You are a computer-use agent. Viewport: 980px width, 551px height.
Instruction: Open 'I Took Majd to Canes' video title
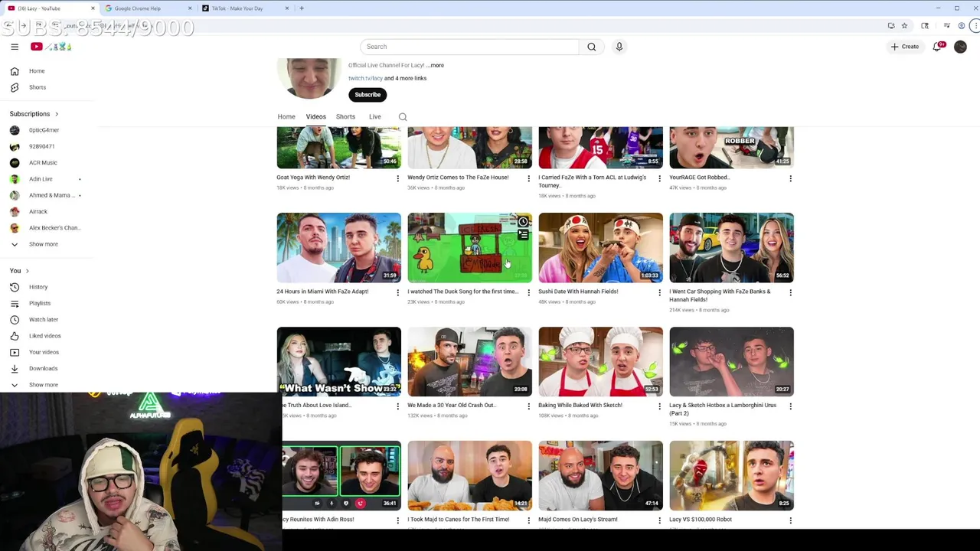pyautogui.click(x=458, y=520)
